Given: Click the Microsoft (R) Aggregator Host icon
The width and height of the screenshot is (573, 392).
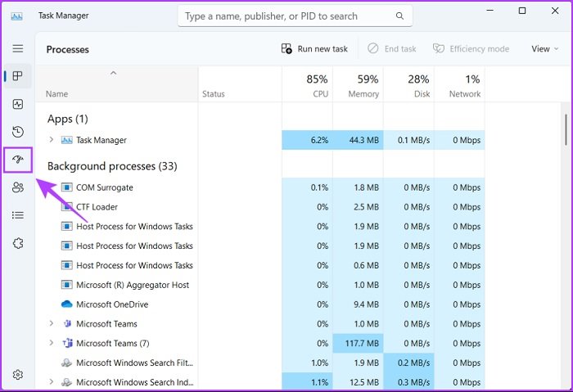Looking at the screenshot, I should tap(66, 285).
